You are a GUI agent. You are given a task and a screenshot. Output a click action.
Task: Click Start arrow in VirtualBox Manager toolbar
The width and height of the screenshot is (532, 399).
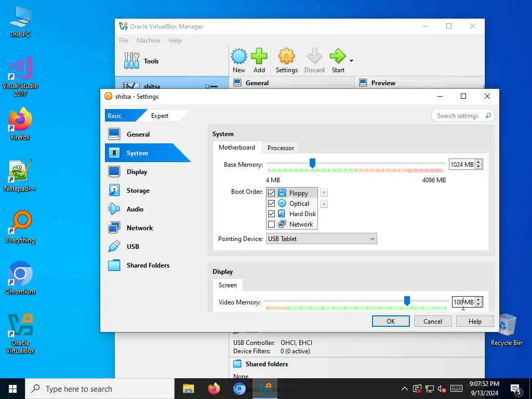[338, 60]
